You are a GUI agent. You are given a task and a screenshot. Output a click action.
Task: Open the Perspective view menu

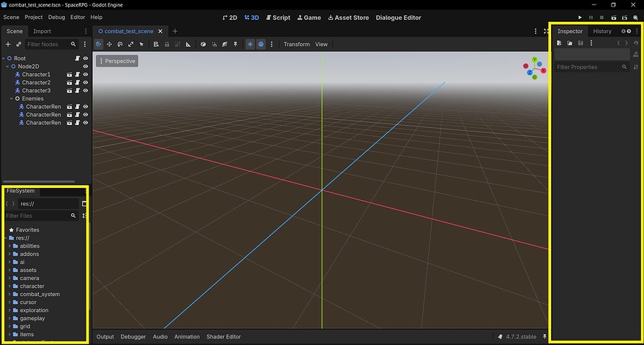tap(117, 61)
